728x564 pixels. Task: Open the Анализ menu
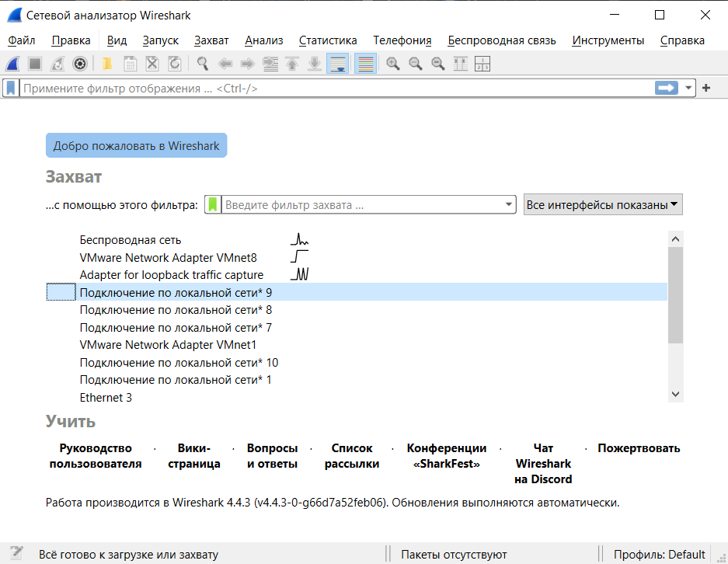pyautogui.click(x=263, y=40)
